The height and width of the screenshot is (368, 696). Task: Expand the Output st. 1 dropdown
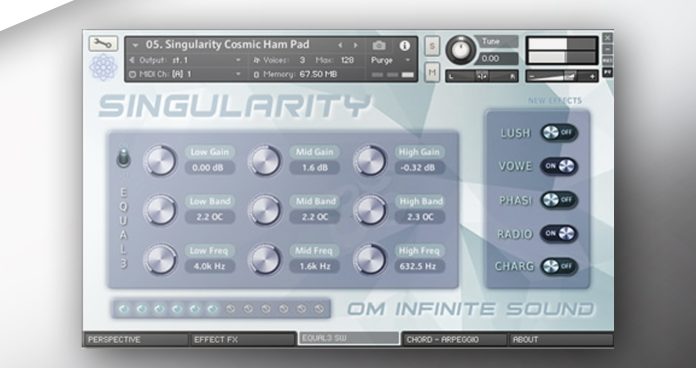[x=238, y=60]
